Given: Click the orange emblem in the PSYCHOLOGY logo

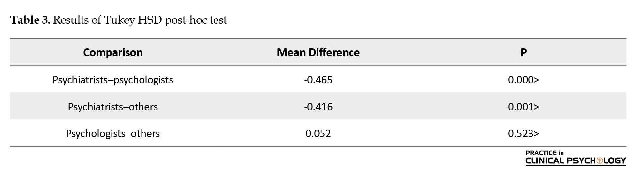Looking at the screenshot, I should 599,161.
